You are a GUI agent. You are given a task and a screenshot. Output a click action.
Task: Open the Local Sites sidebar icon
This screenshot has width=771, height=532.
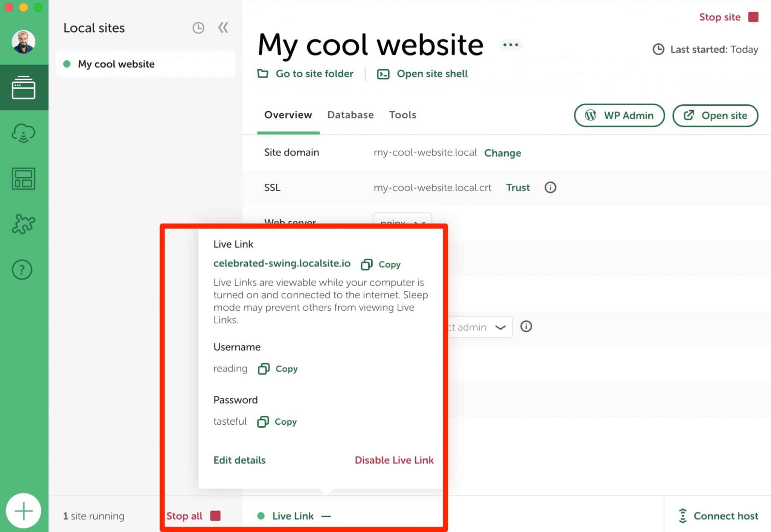[x=24, y=87]
